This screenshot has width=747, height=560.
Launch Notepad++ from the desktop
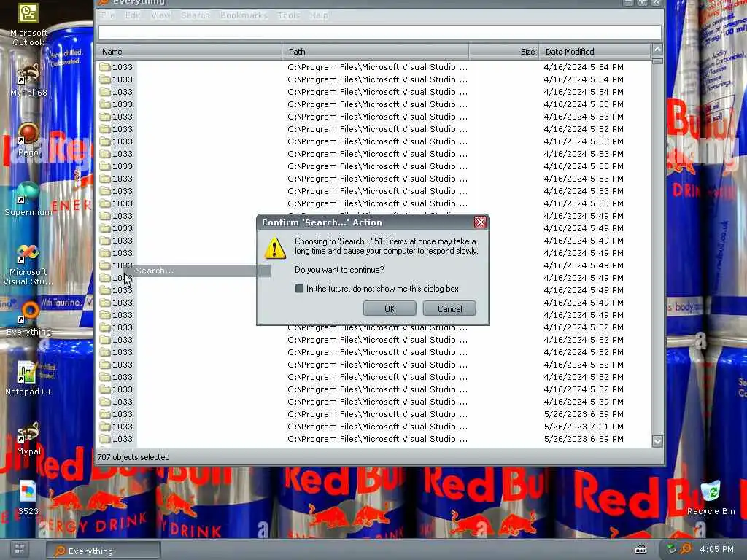tap(28, 378)
